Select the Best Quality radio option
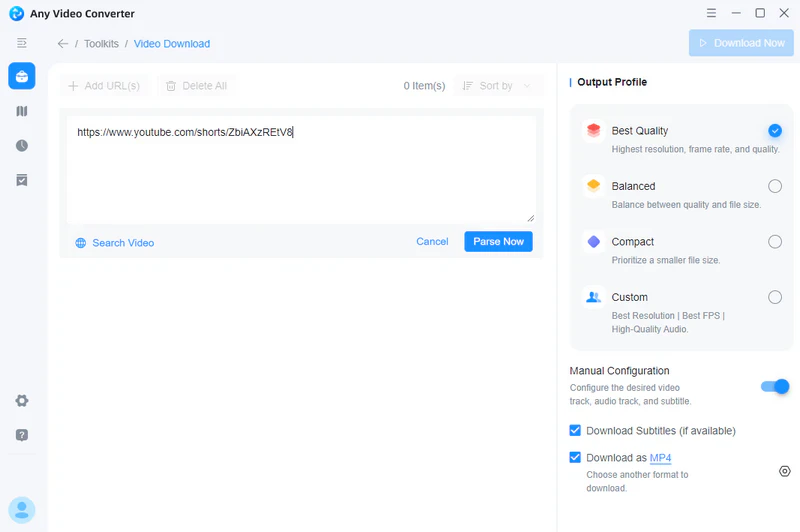This screenshot has height=532, width=800. [774, 131]
